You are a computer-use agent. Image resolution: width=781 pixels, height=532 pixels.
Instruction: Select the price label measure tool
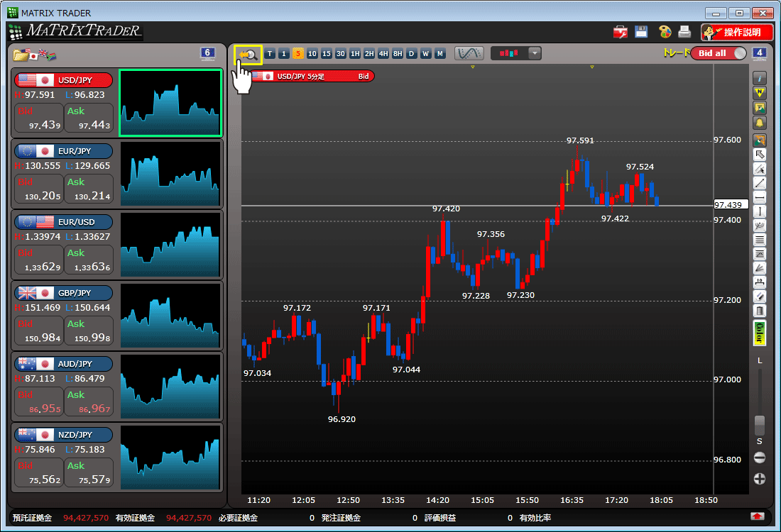pos(760,283)
